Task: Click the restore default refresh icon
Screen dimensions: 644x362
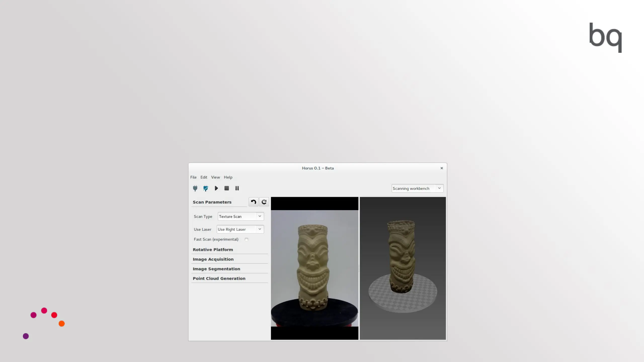Action: tap(264, 202)
